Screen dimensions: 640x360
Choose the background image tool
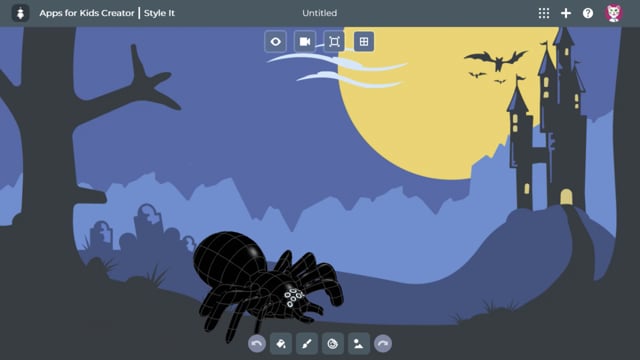pos(359,344)
